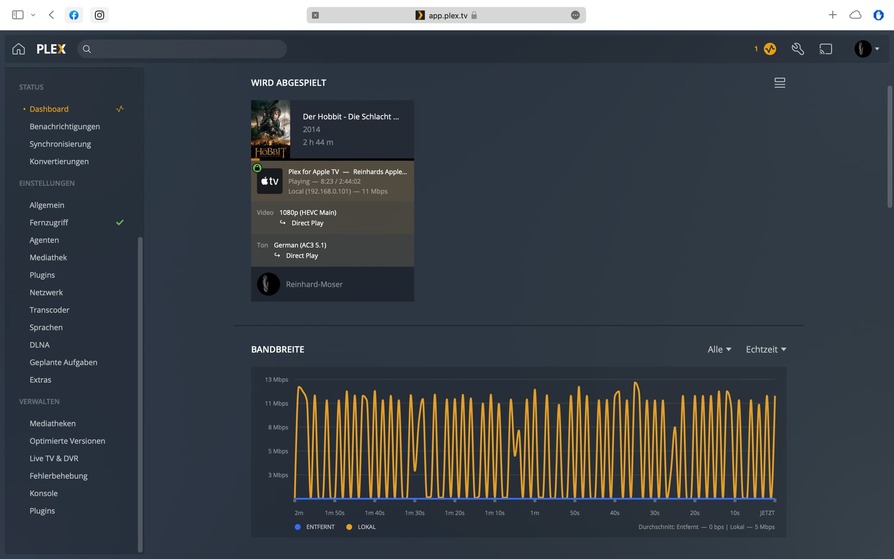The height and width of the screenshot is (559, 894).
Task: Open Plugins under Verwalten
Action: click(x=42, y=511)
